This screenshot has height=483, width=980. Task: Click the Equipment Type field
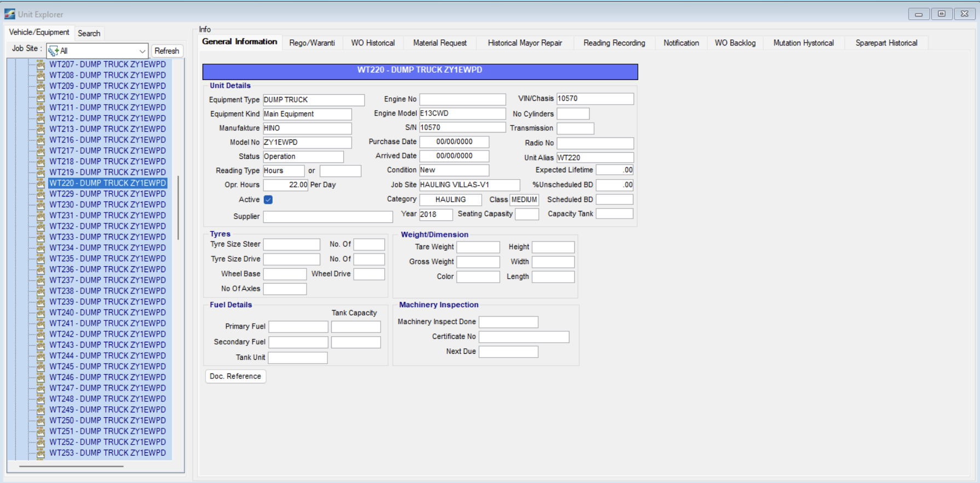click(314, 100)
